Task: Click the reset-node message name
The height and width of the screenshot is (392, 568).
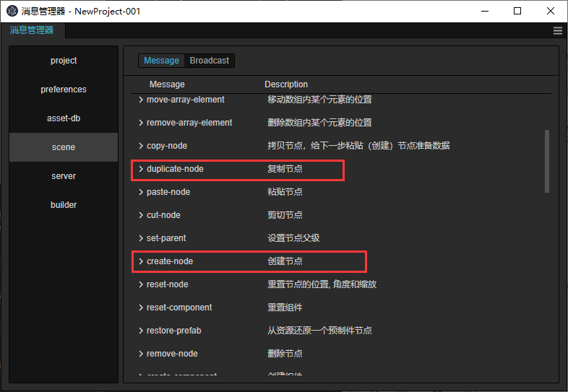Action: (168, 284)
